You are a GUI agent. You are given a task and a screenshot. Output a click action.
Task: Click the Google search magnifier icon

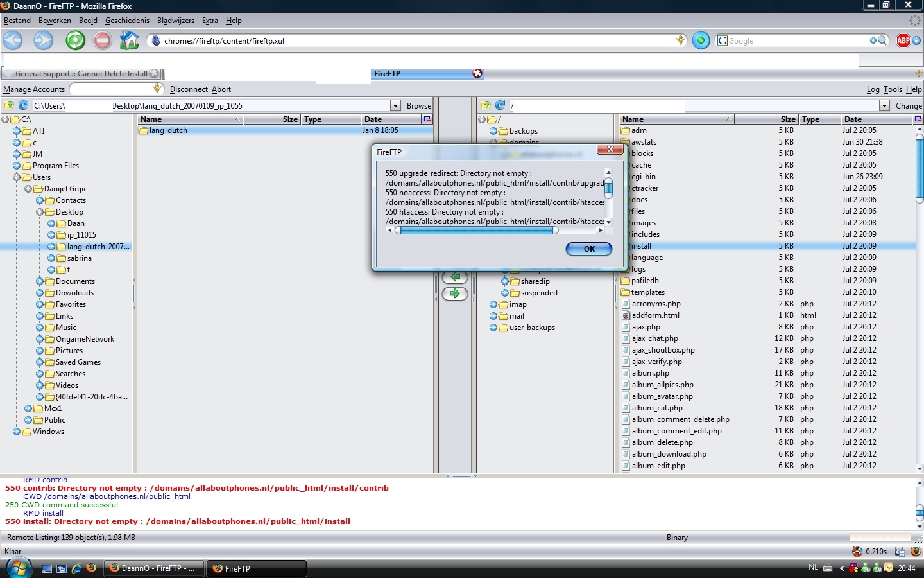point(883,40)
